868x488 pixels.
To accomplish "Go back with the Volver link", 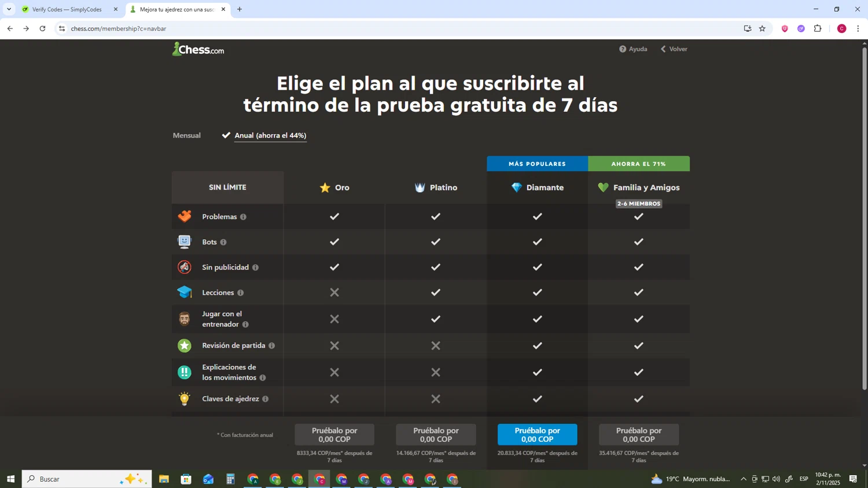I will click(x=674, y=49).
